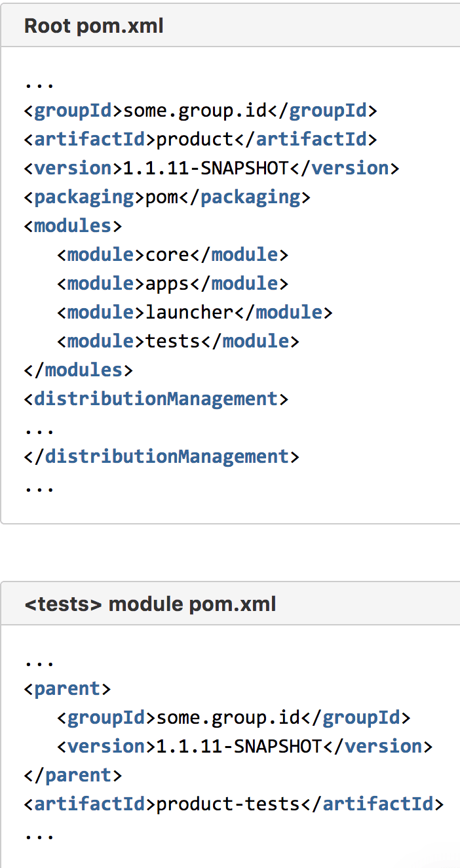This screenshot has width=460, height=868.
Task: Click the opening parent tag
Action: click(x=67, y=689)
